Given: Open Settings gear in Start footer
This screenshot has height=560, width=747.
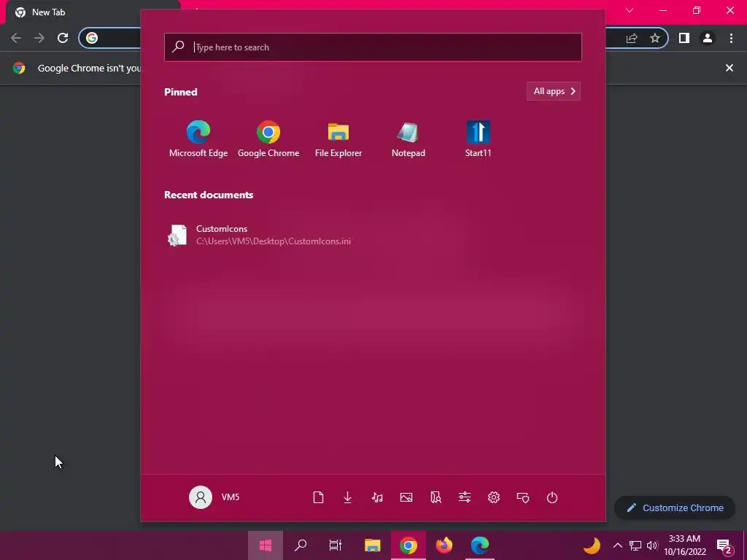Looking at the screenshot, I should click(x=494, y=497).
